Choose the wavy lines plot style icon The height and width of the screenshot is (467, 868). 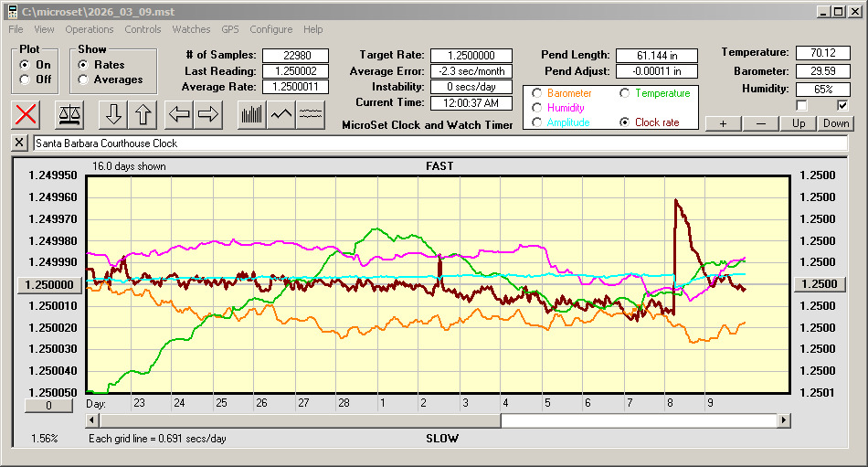tap(311, 114)
